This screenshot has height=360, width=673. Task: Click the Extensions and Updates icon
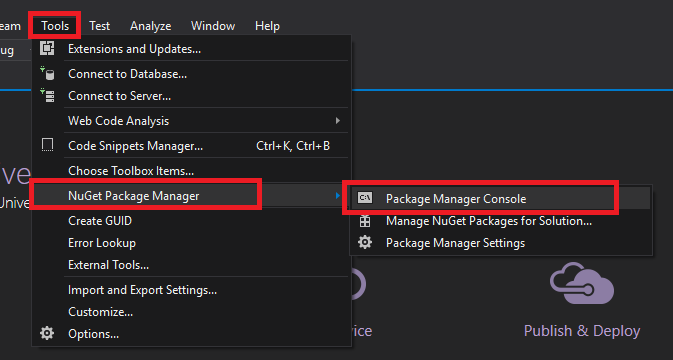point(47,48)
